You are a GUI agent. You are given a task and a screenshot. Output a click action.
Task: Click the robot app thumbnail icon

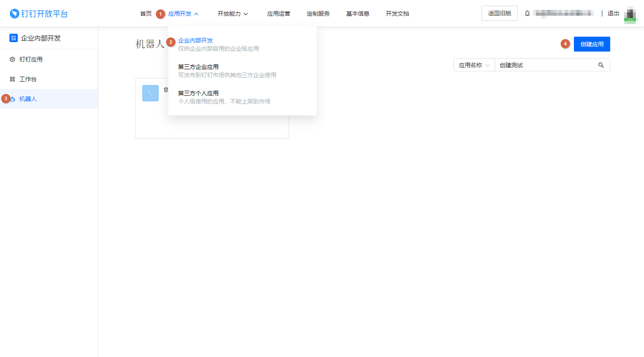point(150,93)
